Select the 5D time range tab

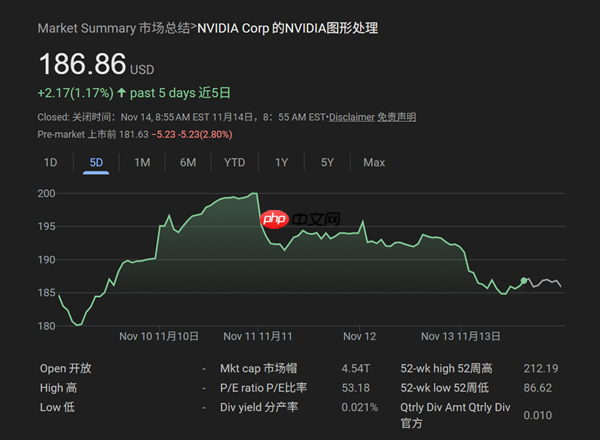96,163
